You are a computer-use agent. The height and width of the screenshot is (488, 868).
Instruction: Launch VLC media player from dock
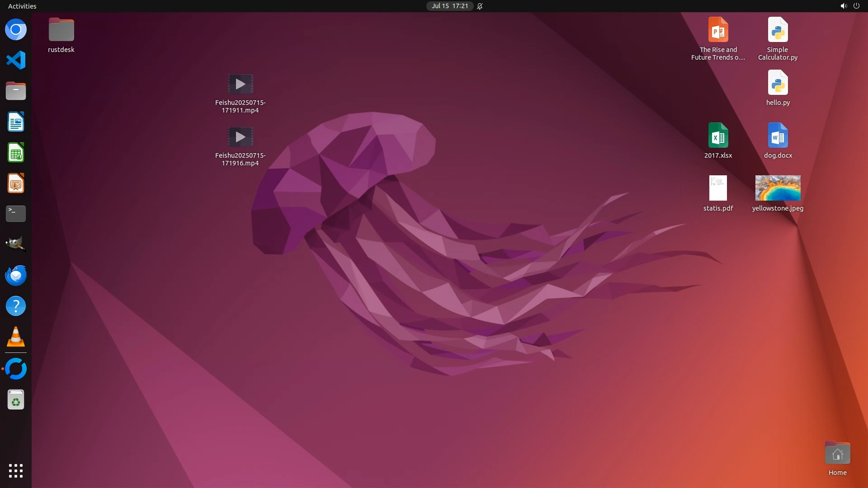(16, 337)
